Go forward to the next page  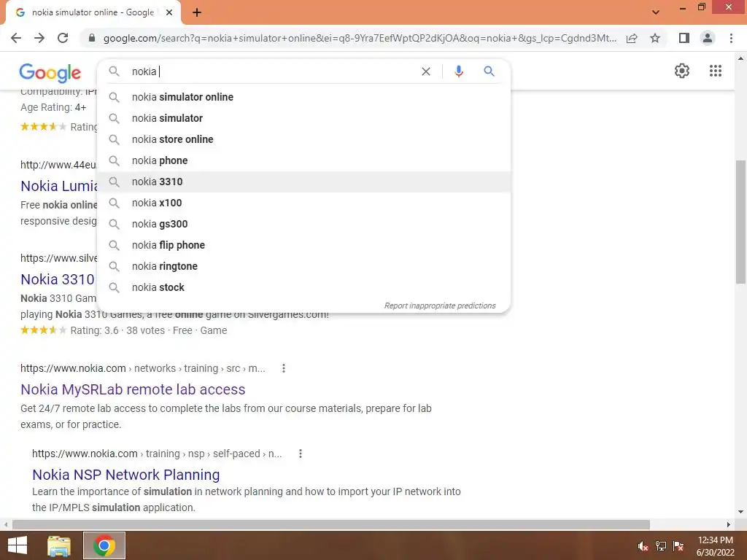pos(39,38)
